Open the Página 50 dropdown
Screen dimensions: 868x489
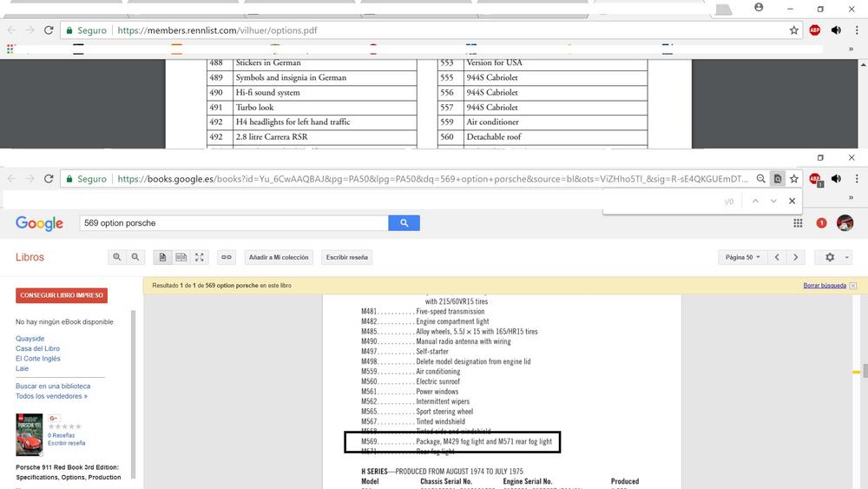pyautogui.click(x=742, y=257)
